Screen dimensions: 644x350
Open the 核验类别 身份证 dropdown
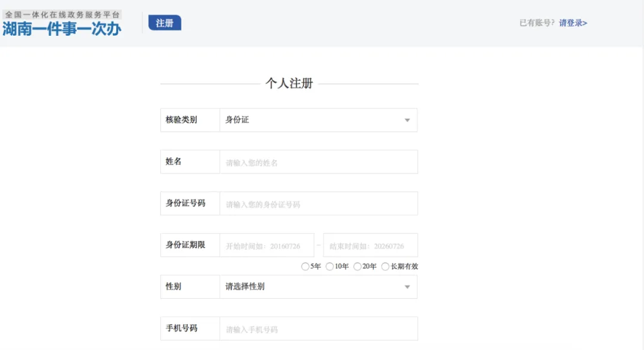[x=318, y=120]
